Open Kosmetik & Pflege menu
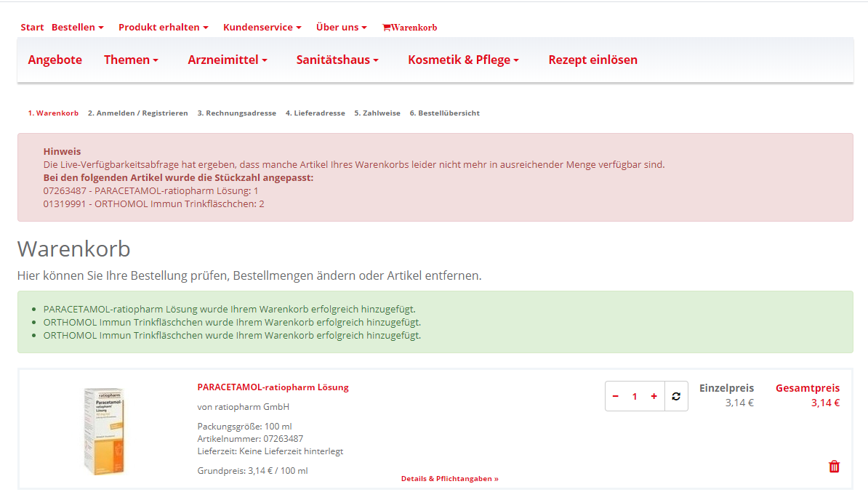The width and height of the screenshot is (868, 500). click(x=463, y=60)
